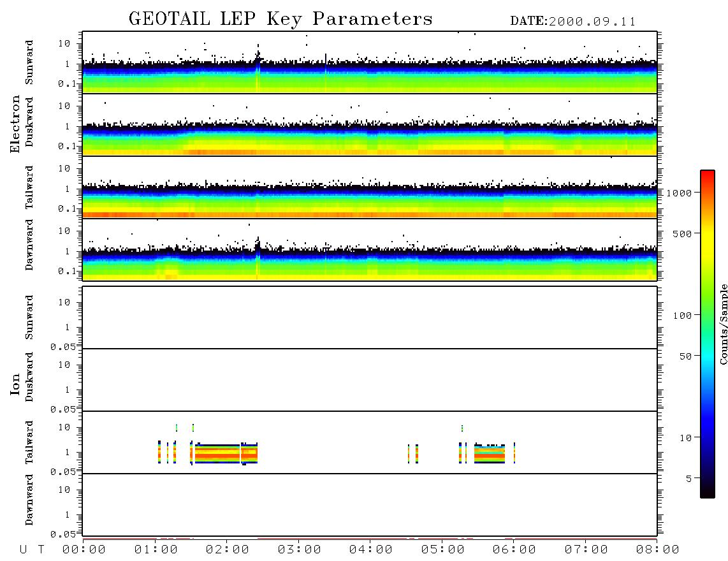Click the 100 colorbar scale value
Viewport: 728px width, 561px height.
pyautogui.click(x=682, y=316)
